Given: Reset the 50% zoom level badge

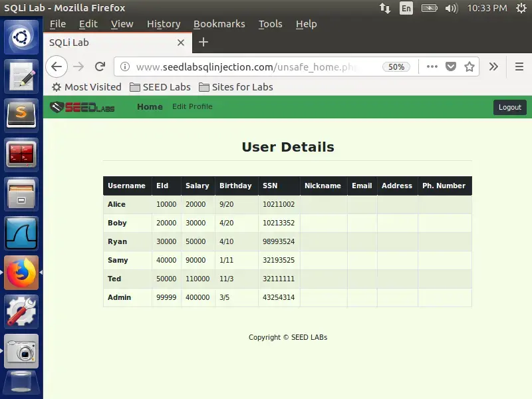Looking at the screenshot, I should 396,67.
